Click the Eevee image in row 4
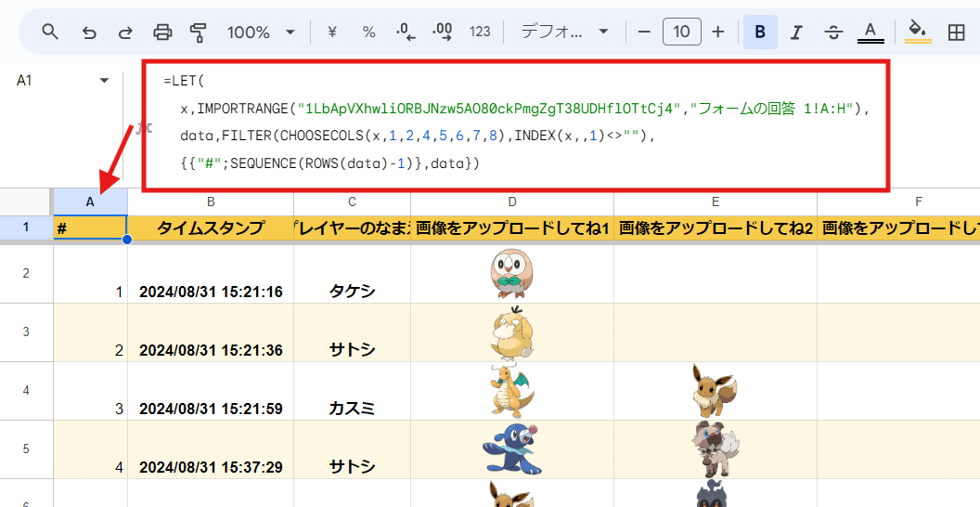The width and height of the screenshot is (980, 507). coord(713,391)
